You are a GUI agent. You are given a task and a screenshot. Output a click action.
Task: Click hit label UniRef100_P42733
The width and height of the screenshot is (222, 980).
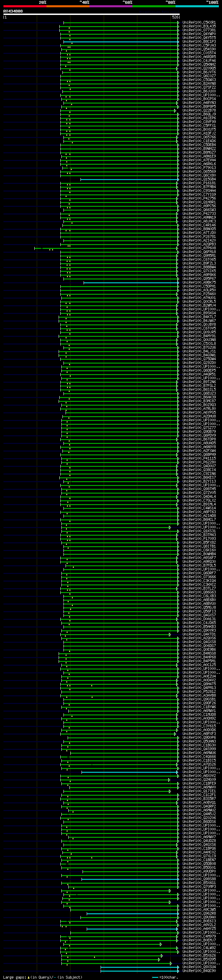click(199, 214)
